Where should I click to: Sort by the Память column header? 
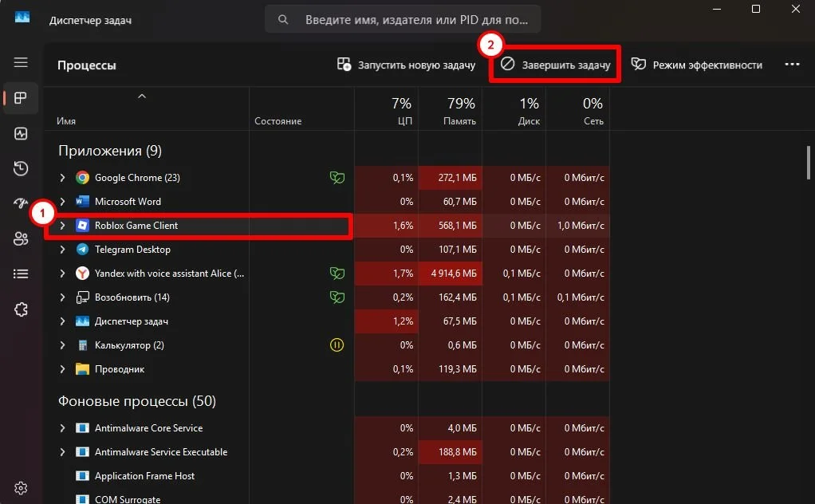pyautogui.click(x=450, y=109)
